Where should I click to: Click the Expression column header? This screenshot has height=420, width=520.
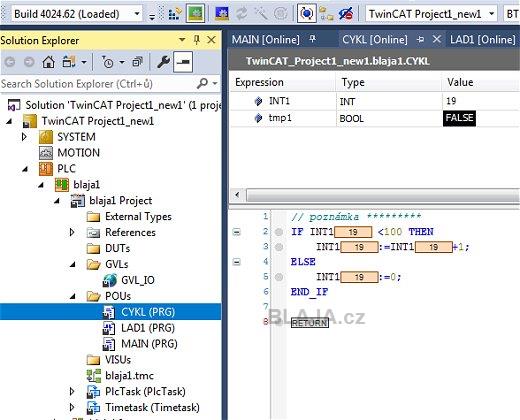click(283, 82)
